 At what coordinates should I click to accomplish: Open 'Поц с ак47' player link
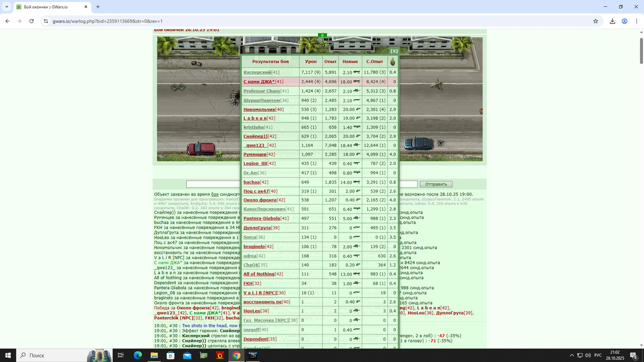tap(256, 191)
